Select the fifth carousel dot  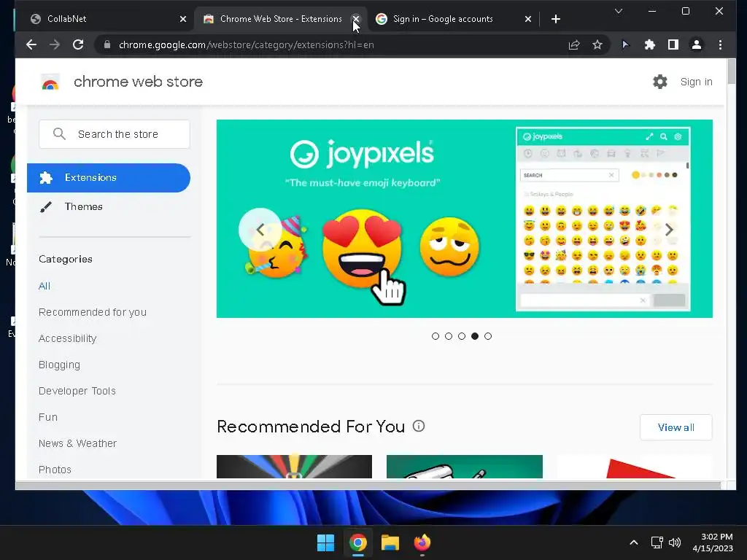(x=488, y=336)
